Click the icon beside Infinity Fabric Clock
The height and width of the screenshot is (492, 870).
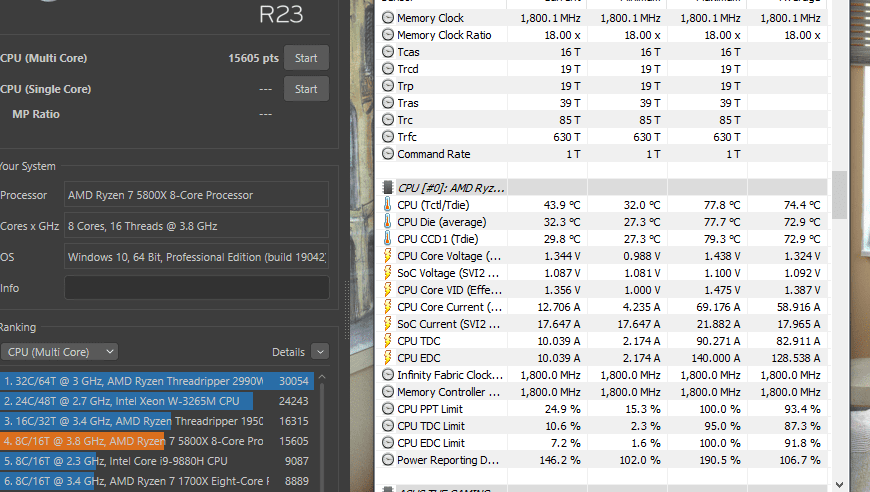pyautogui.click(x=388, y=375)
